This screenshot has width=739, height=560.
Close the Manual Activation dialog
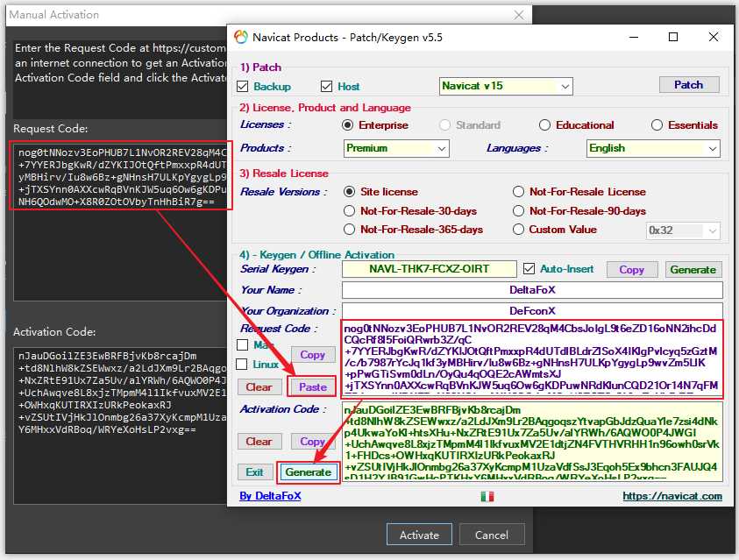pos(518,15)
